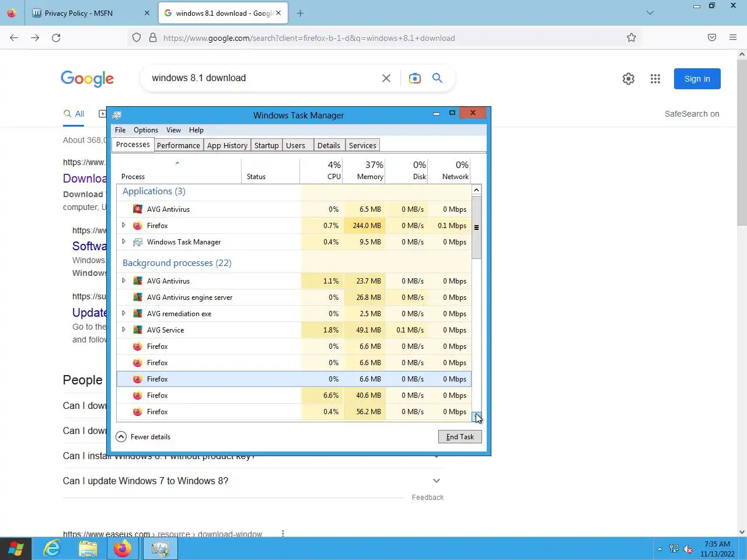The height and width of the screenshot is (560, 747).
Task: Expand 'Can I update Windows 7 to Windows 8?'
Action: (x=253, y=481)
